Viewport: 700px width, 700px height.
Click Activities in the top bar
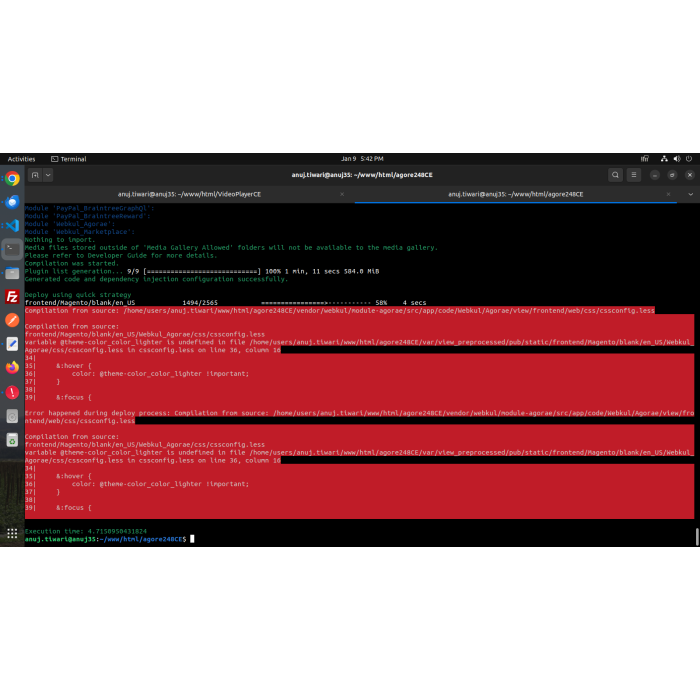coord(21,159)
